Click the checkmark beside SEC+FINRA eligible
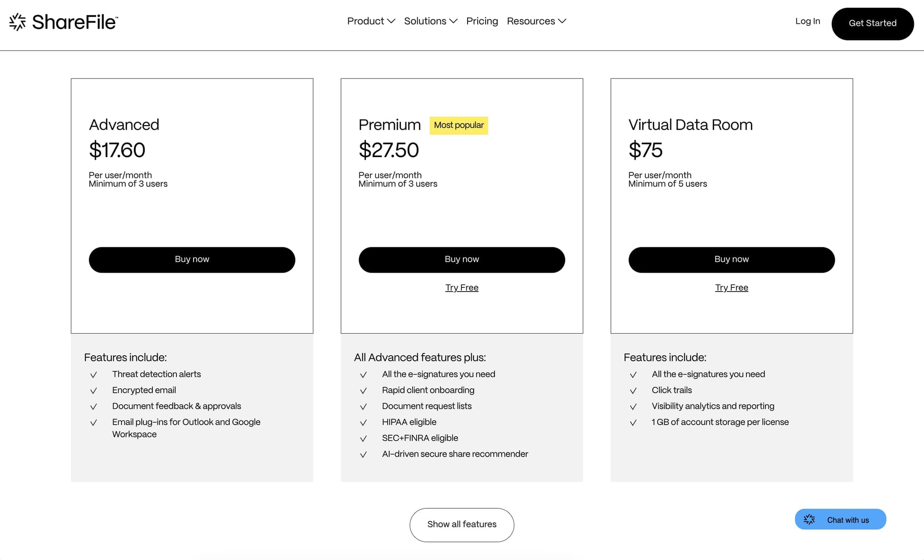This screenshot has width=924, height=560. [364, 438]
